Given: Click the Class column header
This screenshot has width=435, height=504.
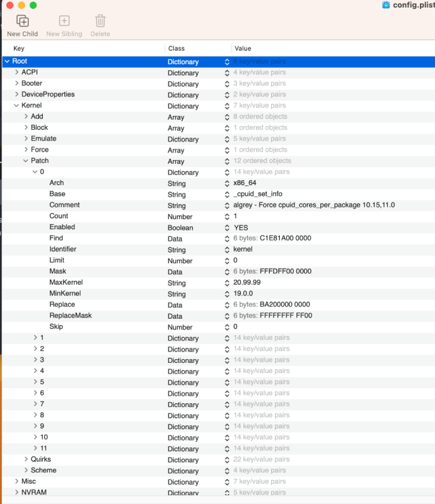Looking at the screenshot, I should [177, 49].
